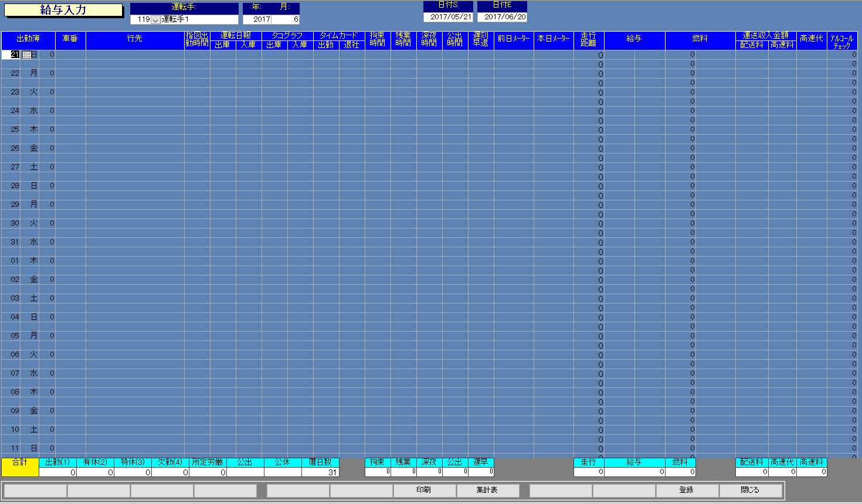Click the 前日メーター column header

click(514, 40)
